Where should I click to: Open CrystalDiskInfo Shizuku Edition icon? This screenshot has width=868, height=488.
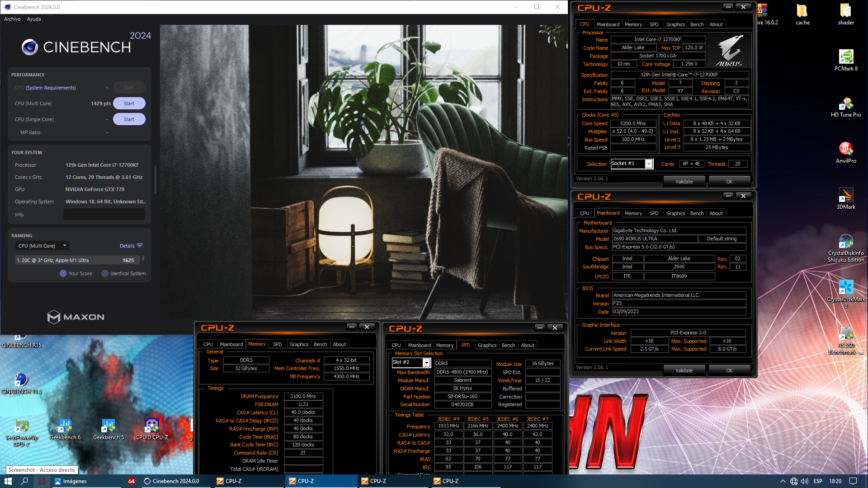click(846, 248)
